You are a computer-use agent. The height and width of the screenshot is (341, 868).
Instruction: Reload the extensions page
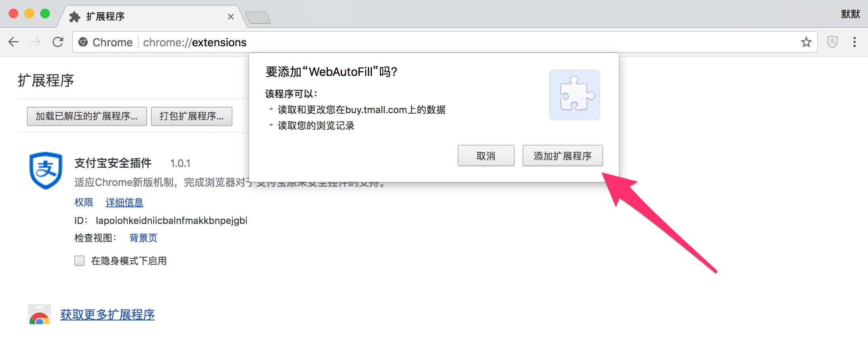pos(58,42)
